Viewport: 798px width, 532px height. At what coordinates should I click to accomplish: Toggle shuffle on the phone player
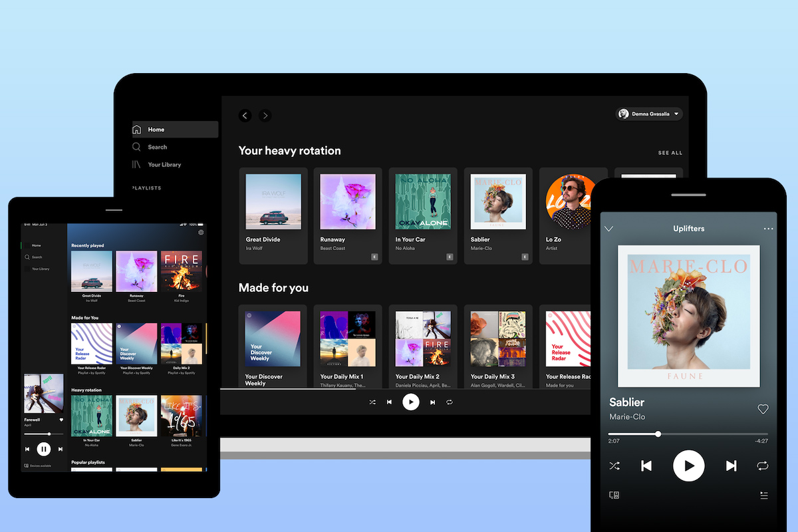click(x=614, y=465)
